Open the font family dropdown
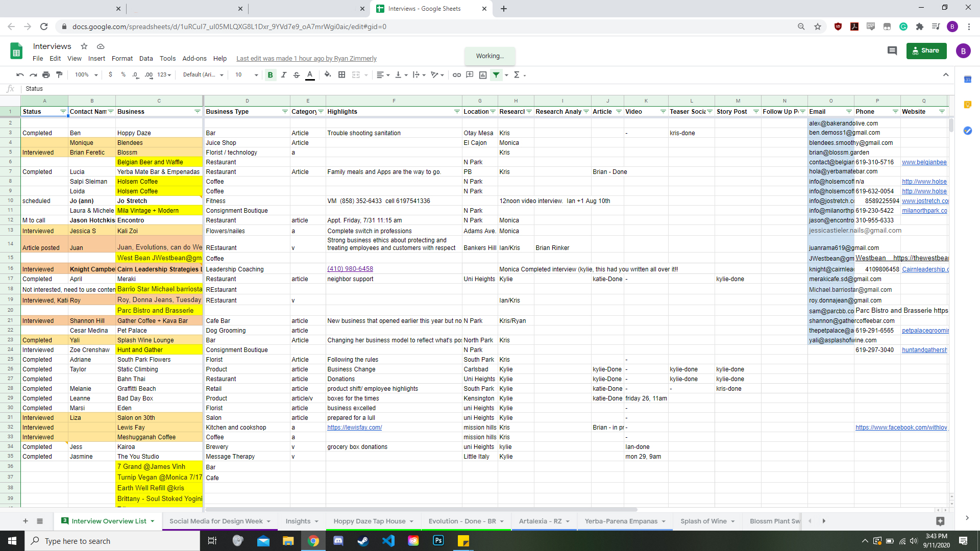 tap(203, 75)
